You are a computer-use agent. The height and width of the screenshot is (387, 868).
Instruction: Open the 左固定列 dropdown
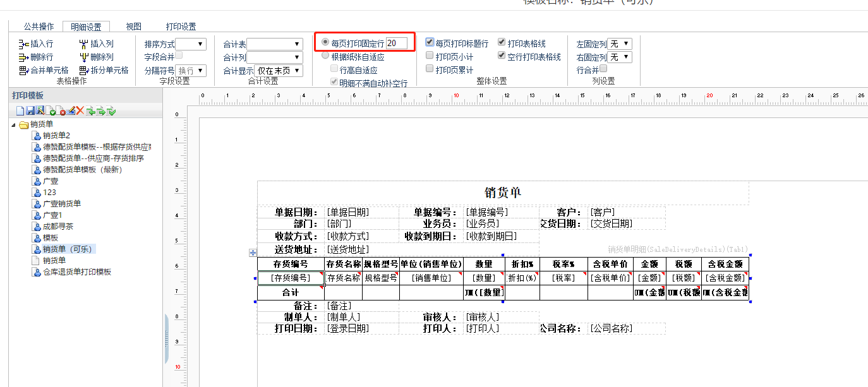[x=620, y=44]
